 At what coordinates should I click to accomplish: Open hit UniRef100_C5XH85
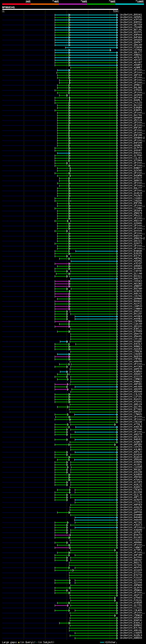[x=131, y=27]
